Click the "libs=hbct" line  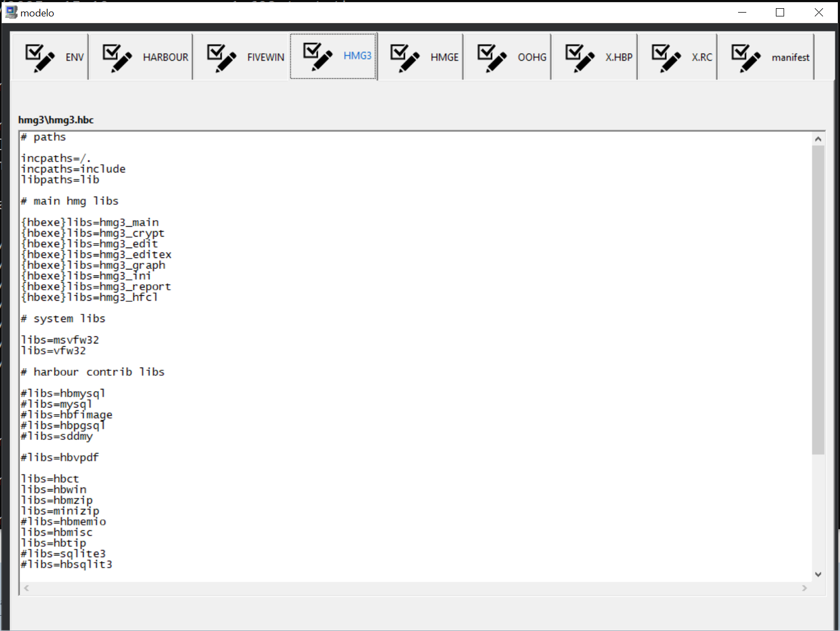coord(50,479)
